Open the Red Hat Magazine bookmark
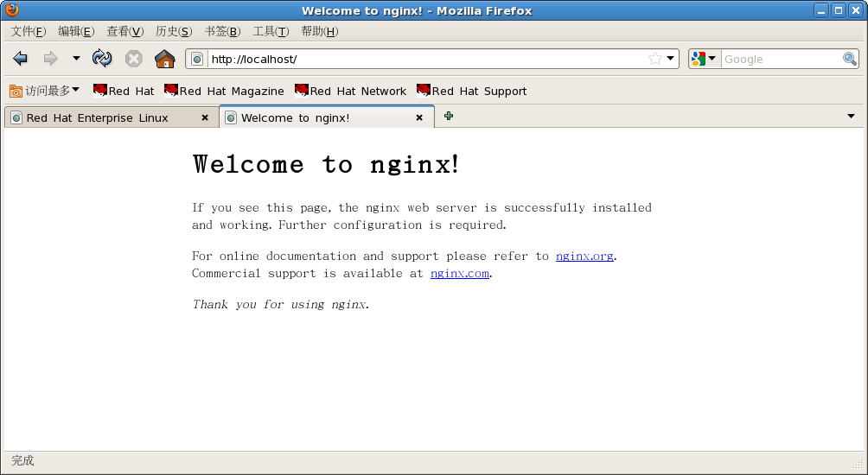The image size is (868, 475). tap(224, 91)
